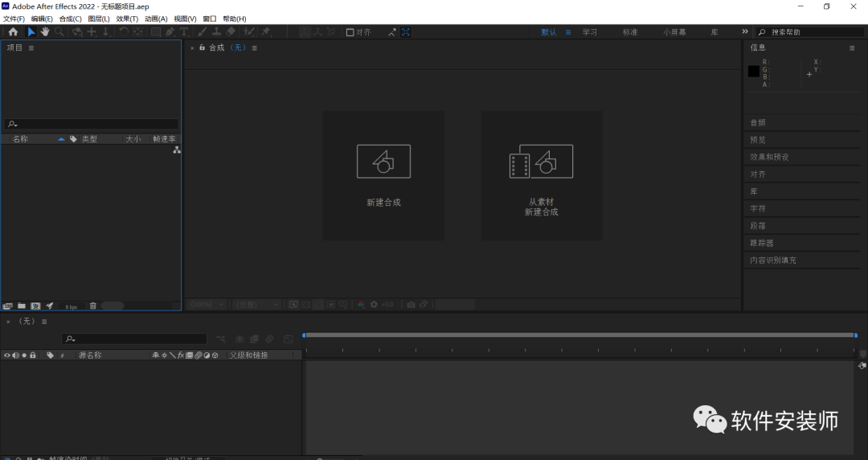Open the 效果(T) menu
This screenshot has width=868, height=460.
127,18
